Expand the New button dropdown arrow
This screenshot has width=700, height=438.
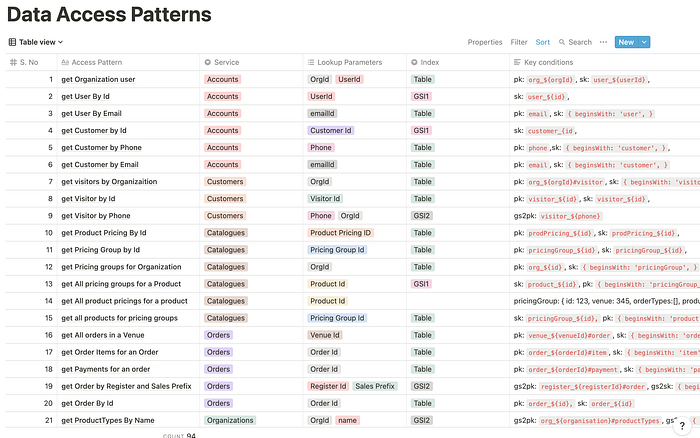644,42
